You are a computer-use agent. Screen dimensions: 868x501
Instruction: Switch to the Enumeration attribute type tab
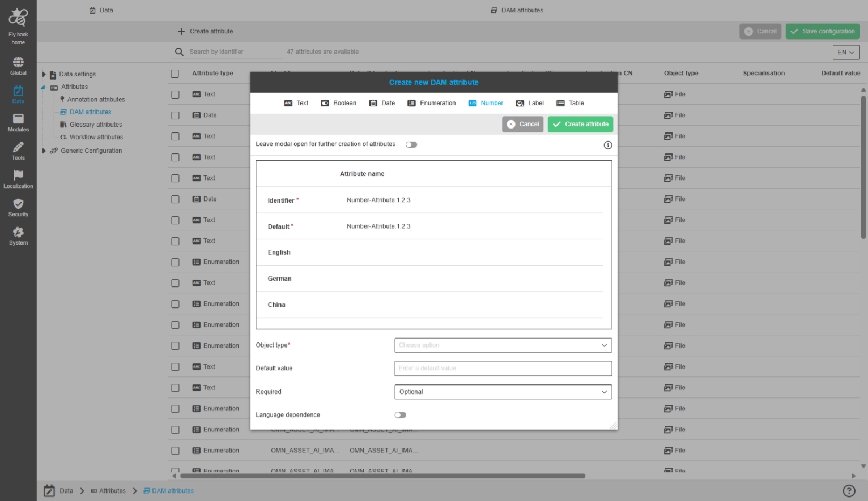[x=432, y=103]
